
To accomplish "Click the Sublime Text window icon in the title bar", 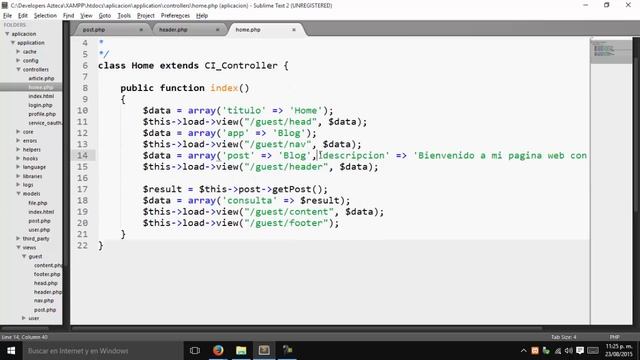I will coord(4,5).
